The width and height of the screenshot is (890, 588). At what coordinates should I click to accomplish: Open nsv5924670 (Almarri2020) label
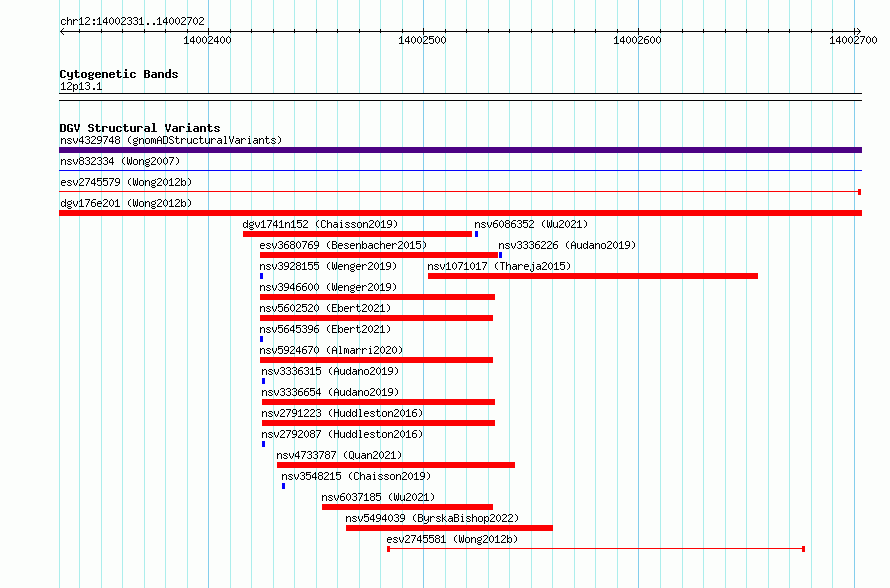click(331, 350)
